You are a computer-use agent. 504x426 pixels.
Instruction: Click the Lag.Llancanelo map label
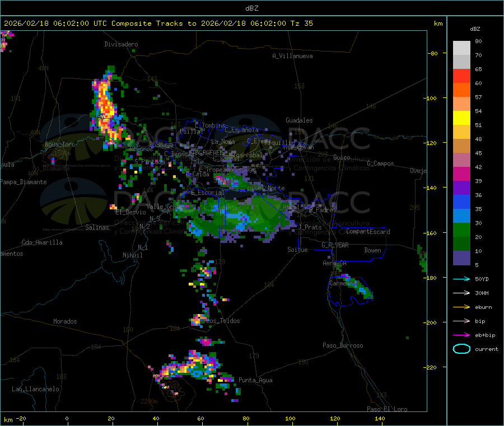tap(35, 389)
